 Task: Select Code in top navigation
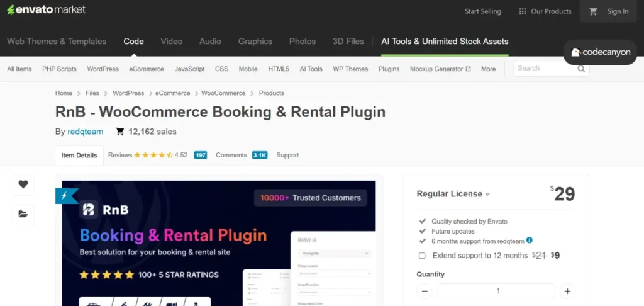(x=133, y=42)
